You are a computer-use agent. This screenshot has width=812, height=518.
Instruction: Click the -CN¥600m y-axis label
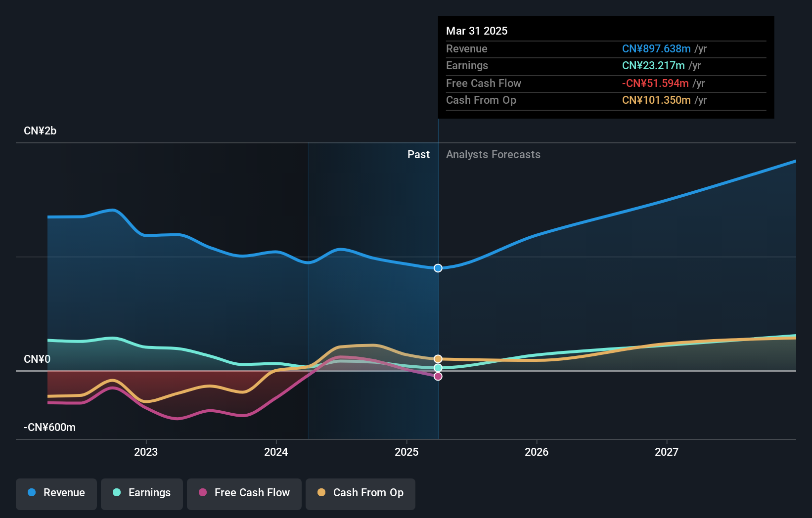(50, 428)
